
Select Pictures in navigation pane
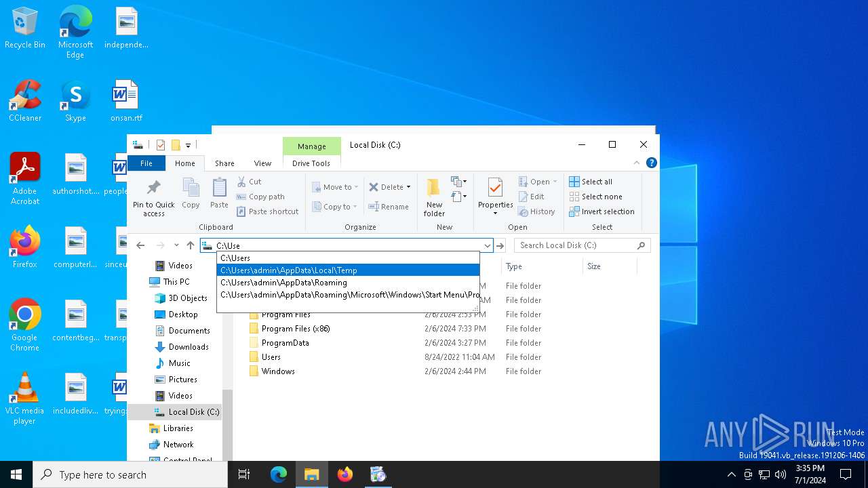click(182, 380)
